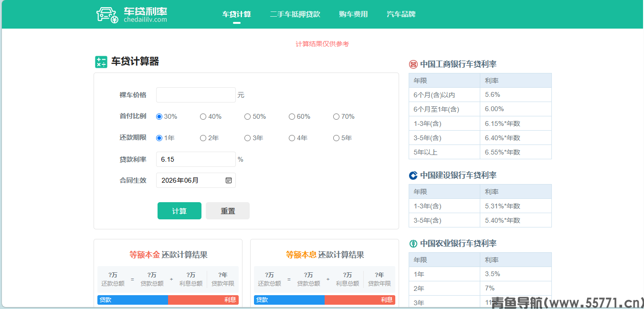Click the 中国工商银行车贷利率 heading
The height and width of the screenshot is (309, 644).
click(x=458, y=64)
